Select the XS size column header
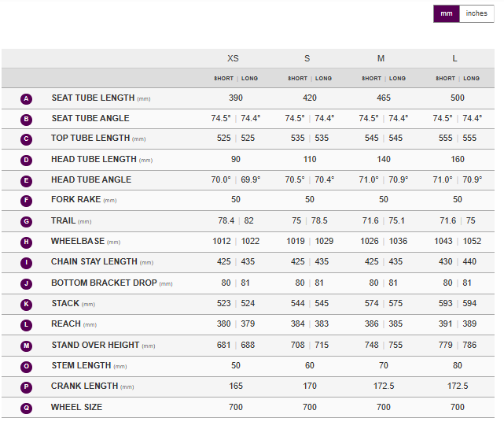The image size is (504, 429). click(234, 59)
